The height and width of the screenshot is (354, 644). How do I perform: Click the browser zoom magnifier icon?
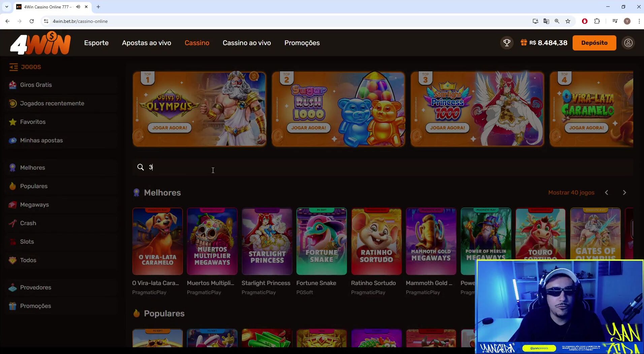pyautogui.click(x=557, y=21)
